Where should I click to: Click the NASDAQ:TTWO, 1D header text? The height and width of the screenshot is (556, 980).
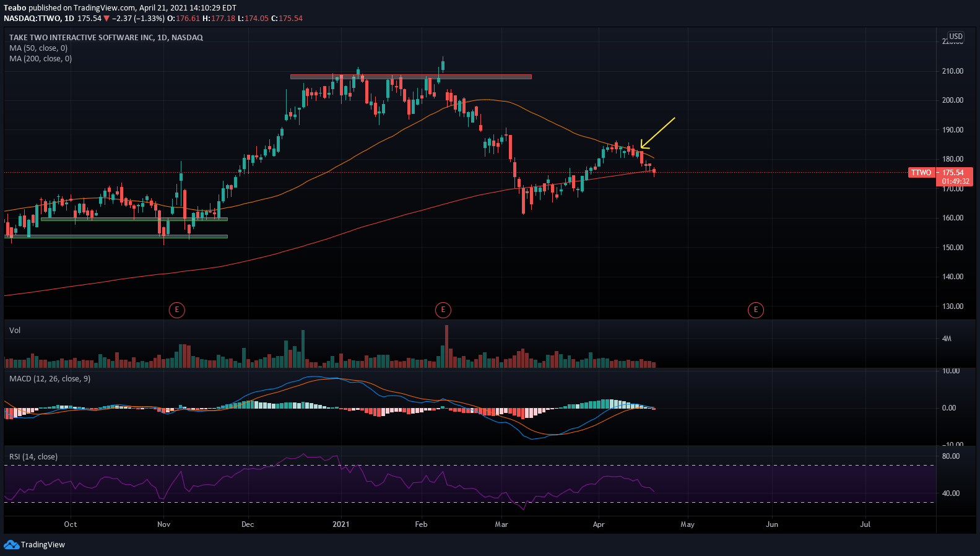pos(39,18)
